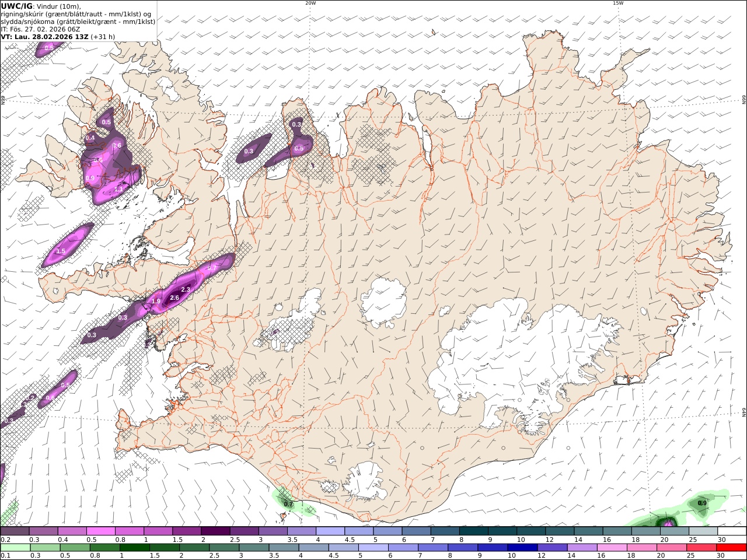Click the "0.2" snow legend value
This screenshot has height=560, width=747.
tap(5, 540)
